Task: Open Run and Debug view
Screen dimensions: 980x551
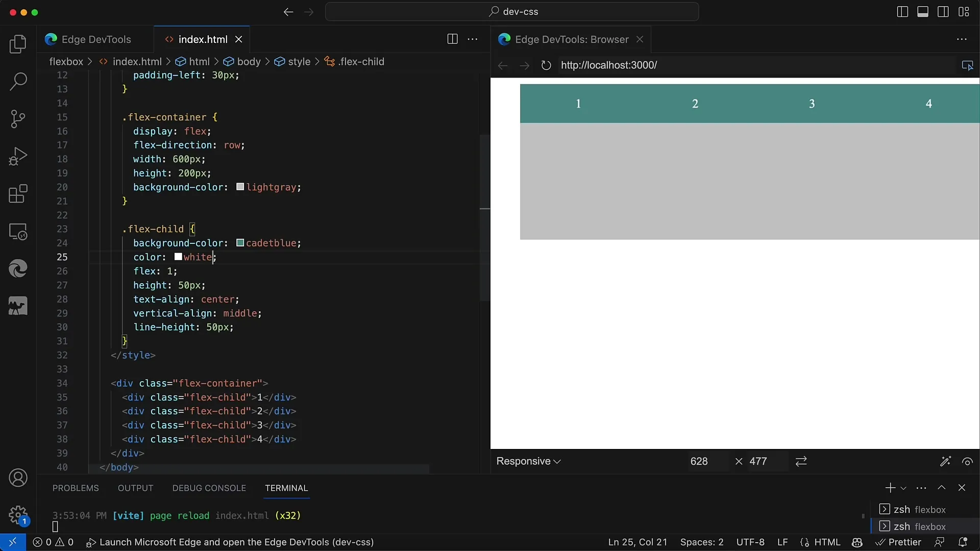Action: pos(18,157)
